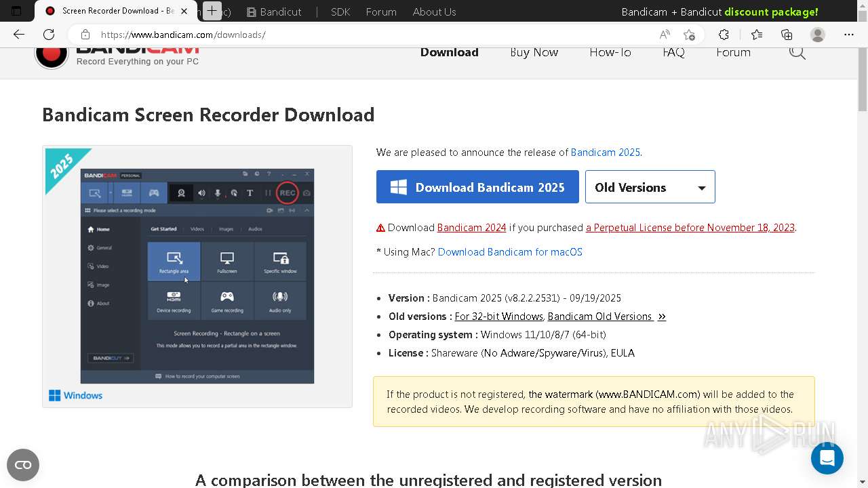
Task: Open Perpetual License before November 18 link
Action: point(690,228)
